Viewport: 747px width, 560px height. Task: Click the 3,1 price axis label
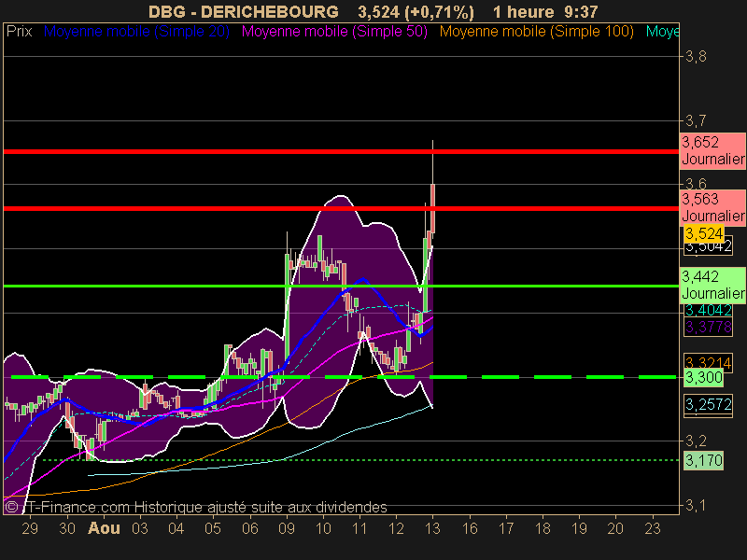tap(696, 505)
